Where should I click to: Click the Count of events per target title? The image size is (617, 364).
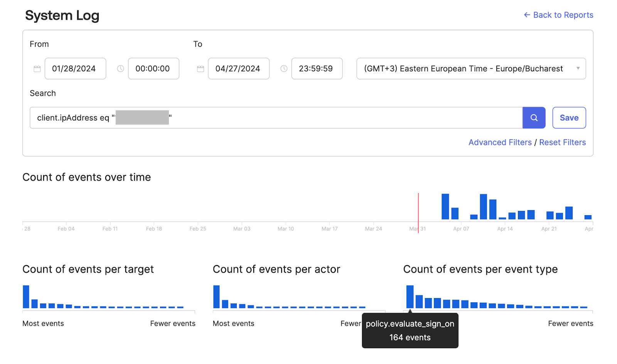88,269
